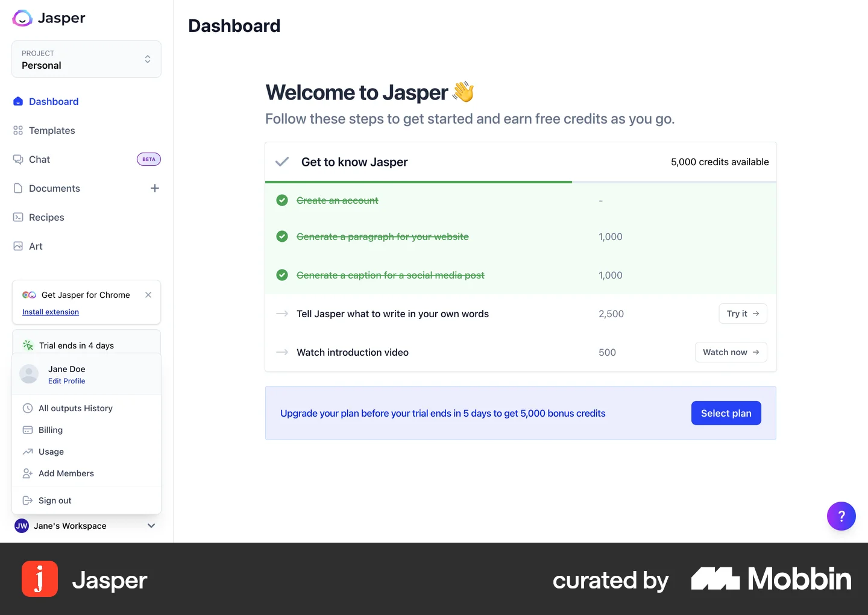Open the help question mark button
Screen dimensions: 868x615
click(x=841, y=516)
